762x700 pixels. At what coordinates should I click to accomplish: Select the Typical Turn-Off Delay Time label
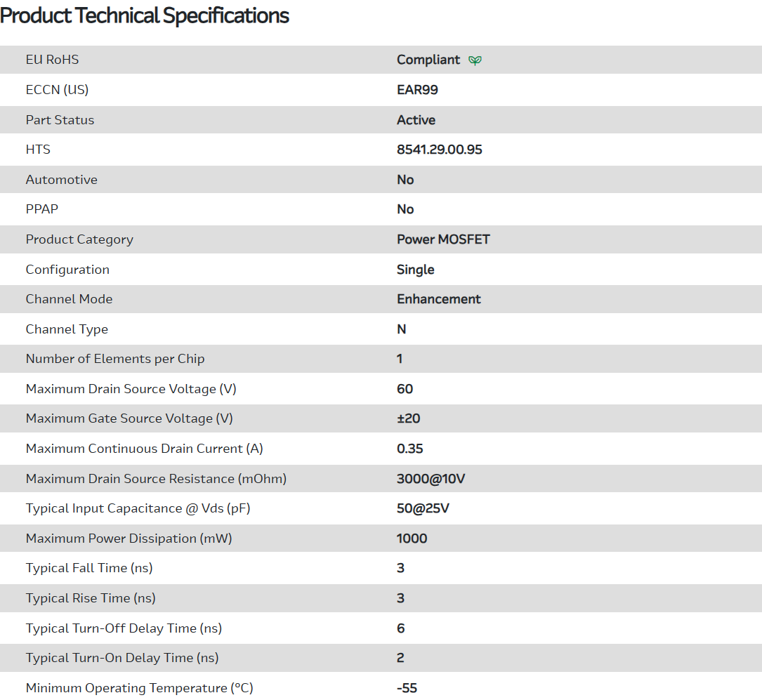(x=124, y=628)
